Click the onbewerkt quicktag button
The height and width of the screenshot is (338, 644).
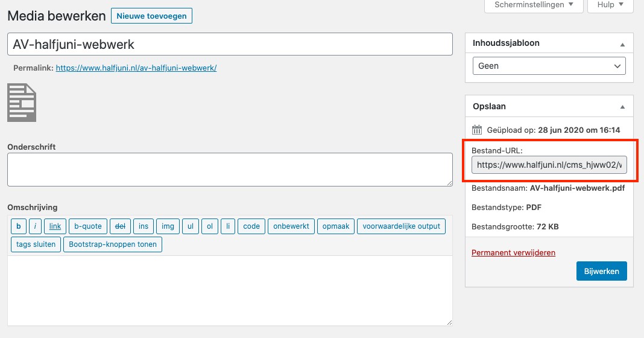click(291, 226)
